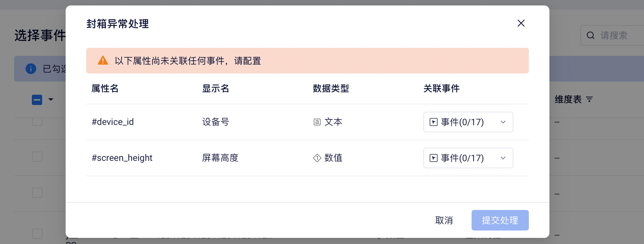Open 事件(0/17) dropdown for #screen_height

coord(468,158)
